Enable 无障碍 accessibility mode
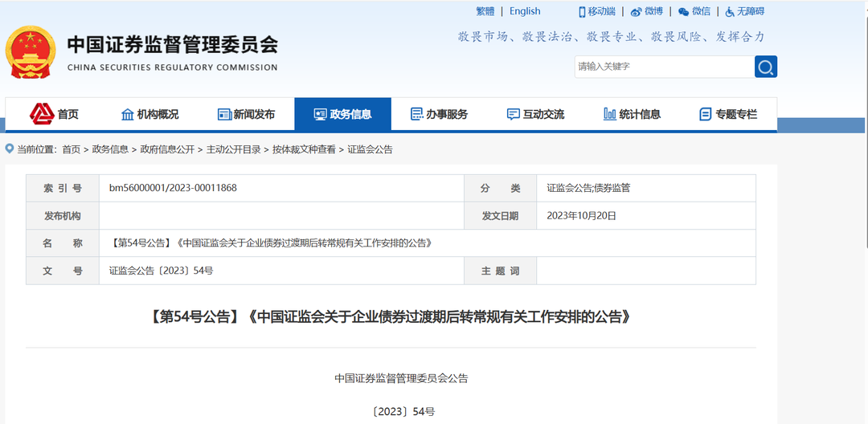868x424 pixels. [751, 11]
